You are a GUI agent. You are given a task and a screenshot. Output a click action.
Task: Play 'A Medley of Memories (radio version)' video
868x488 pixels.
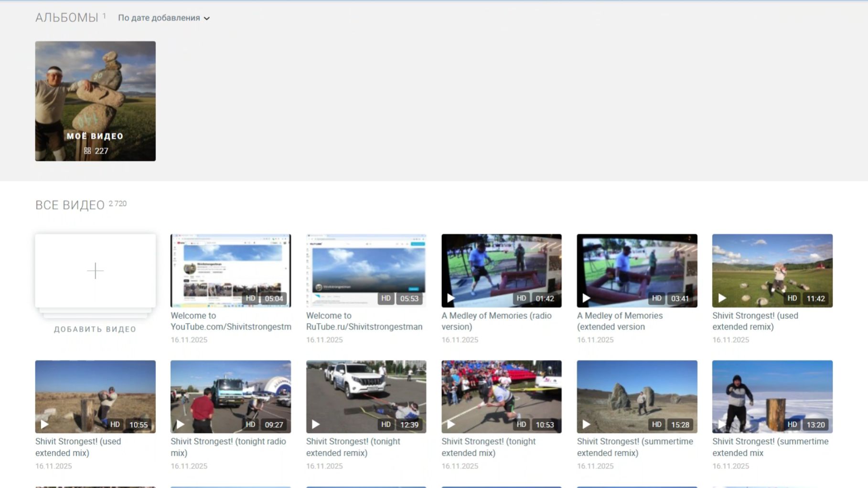(450, 298)
